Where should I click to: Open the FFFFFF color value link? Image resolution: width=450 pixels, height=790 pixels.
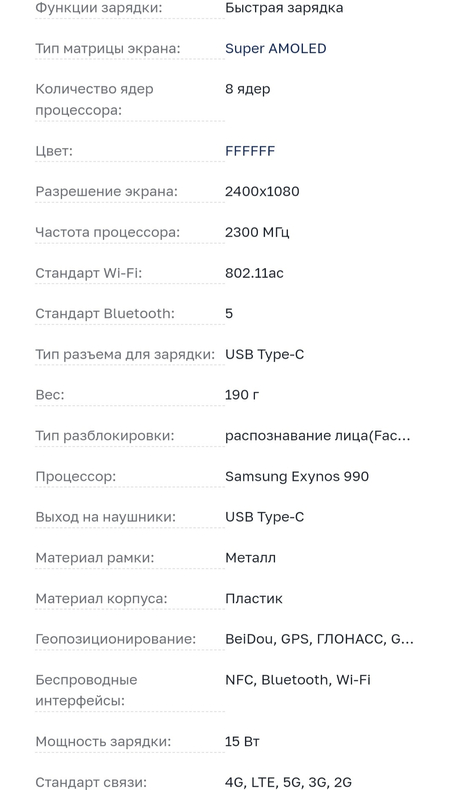pos(250,151)
